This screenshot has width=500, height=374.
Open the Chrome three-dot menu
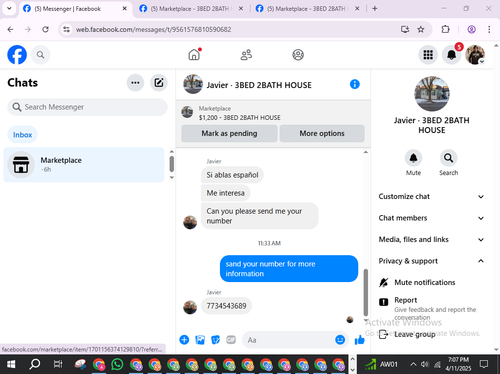coord(489,29)
